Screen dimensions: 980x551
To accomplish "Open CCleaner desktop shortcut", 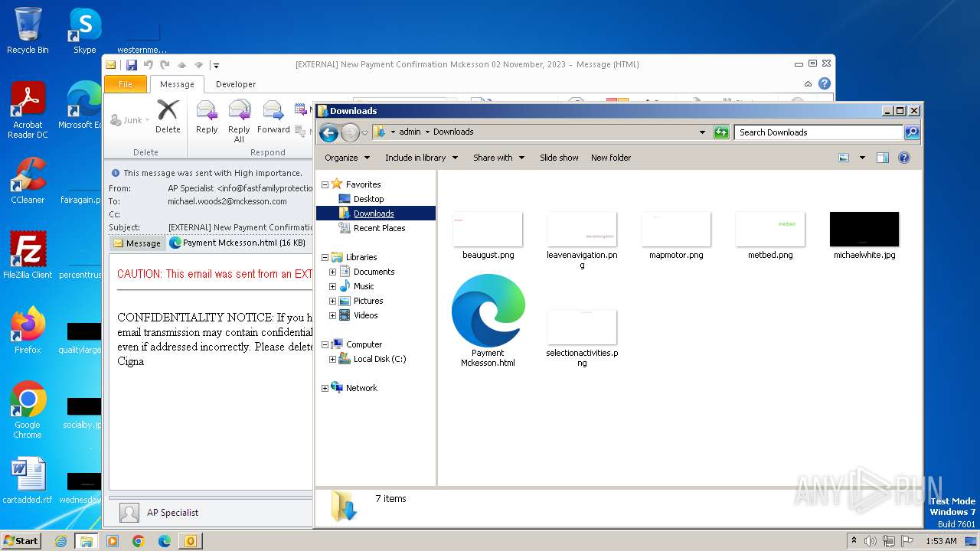I will point(28,181).
